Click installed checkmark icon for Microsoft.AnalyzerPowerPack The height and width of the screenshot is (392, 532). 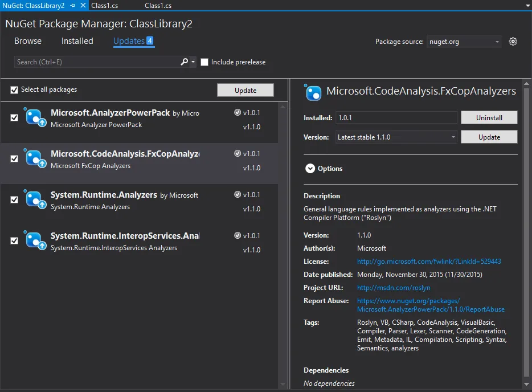[x=238, y=112]
